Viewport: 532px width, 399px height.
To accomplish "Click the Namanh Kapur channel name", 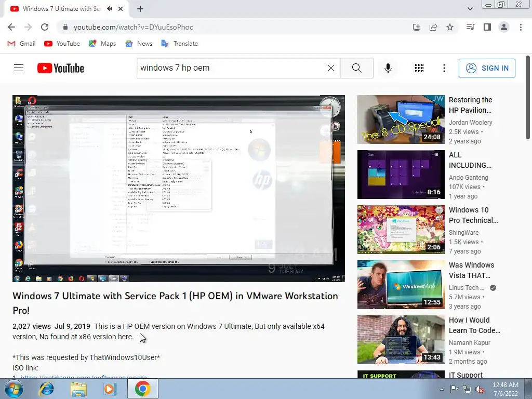I will 469,343.
